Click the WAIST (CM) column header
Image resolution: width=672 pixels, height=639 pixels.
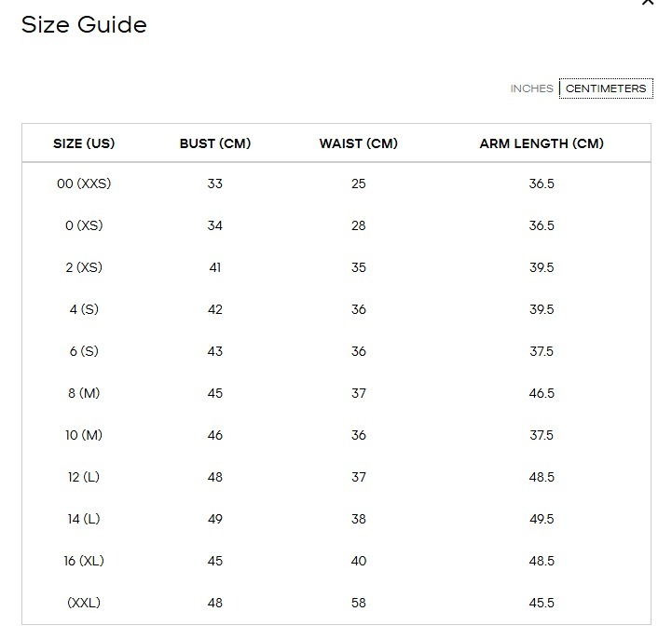coord(359,143)
